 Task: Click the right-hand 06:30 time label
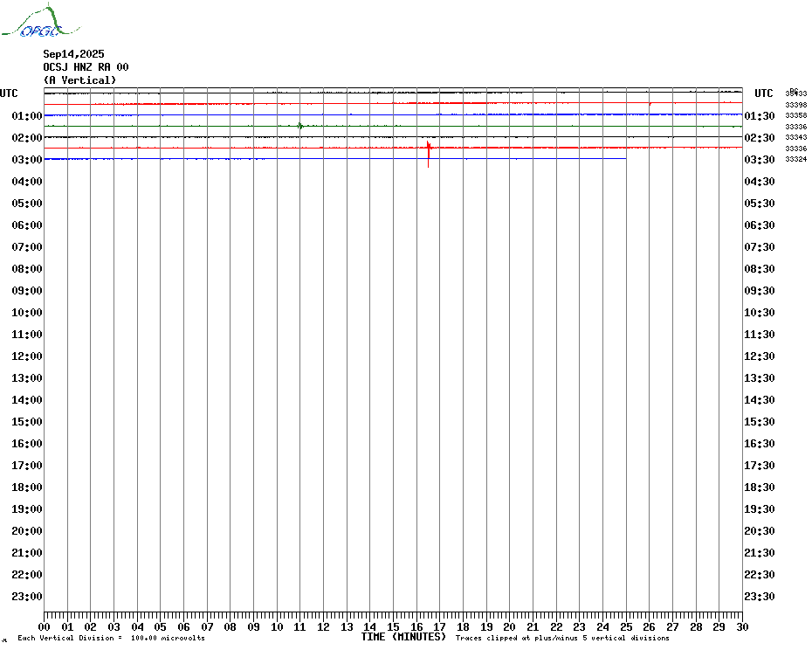(760, 225)
